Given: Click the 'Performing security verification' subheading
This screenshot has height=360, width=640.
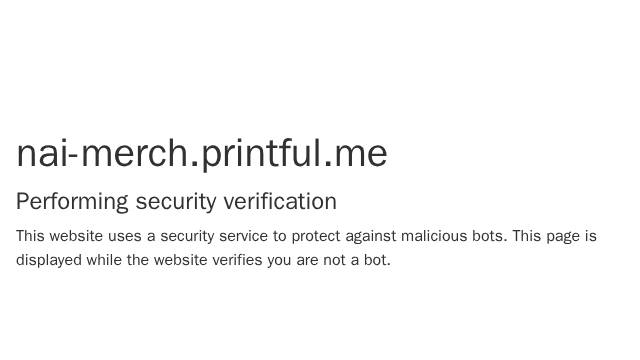Looking at the screenshot, I should click(176, 202).
